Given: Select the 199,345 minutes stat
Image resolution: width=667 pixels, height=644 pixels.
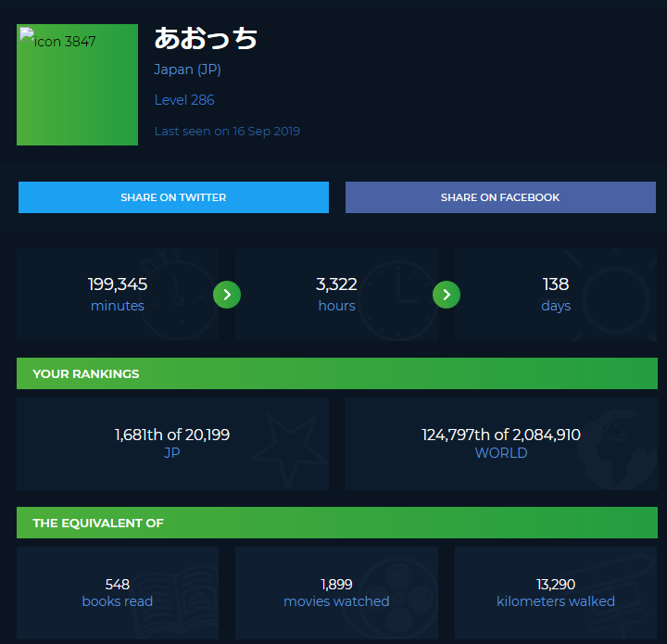Looking at the screenshot, I should [x=118, y=294].
